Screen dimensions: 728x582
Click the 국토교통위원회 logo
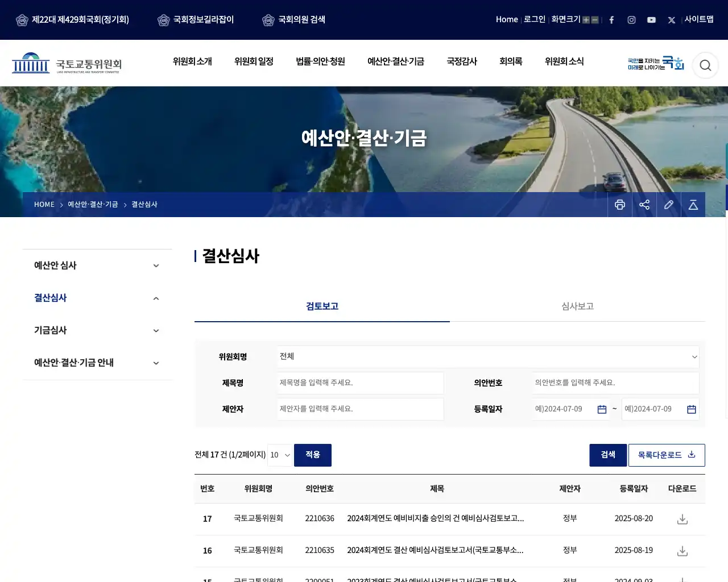[x=67, y=63]
